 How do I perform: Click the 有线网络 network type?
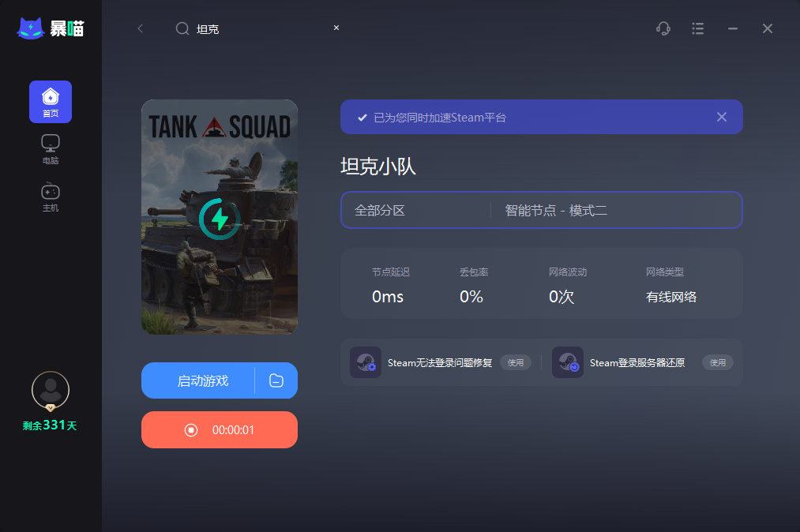(x=671, y=297)
